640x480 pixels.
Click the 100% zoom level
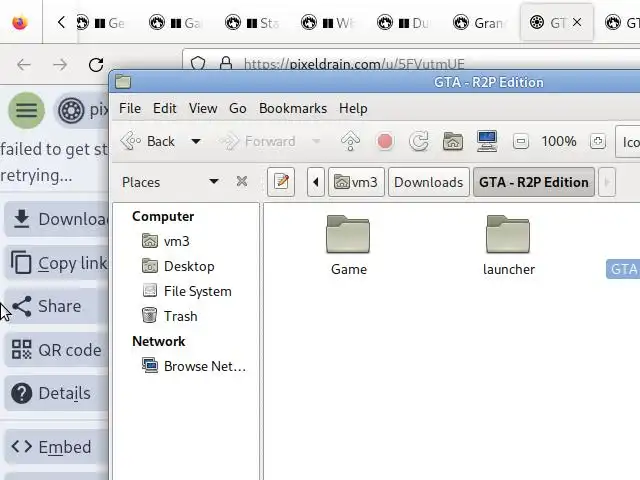[x=559, y=141]
